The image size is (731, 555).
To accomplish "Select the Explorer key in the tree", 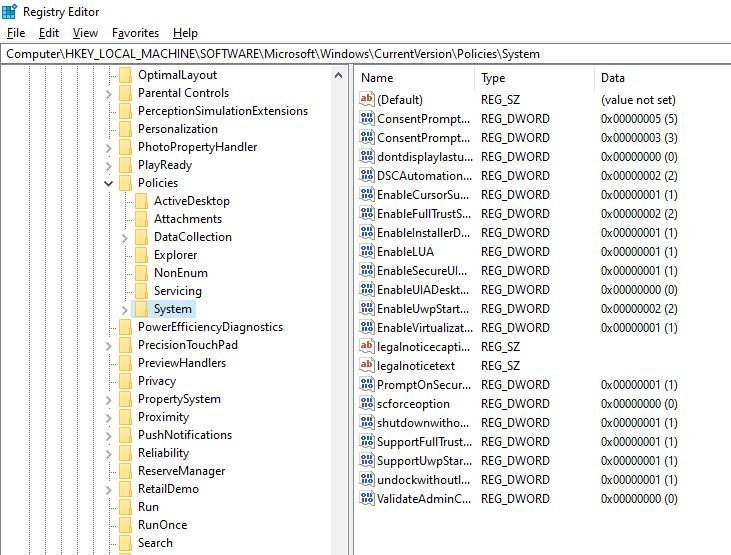I will (x=175, y=255).
